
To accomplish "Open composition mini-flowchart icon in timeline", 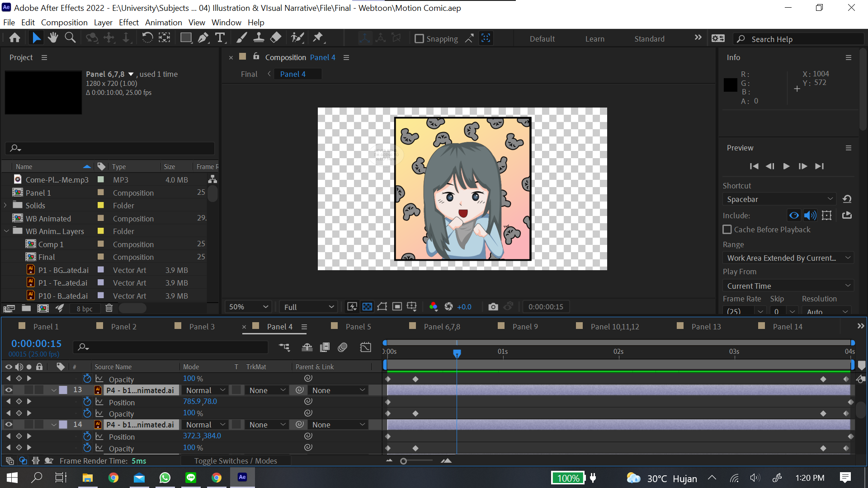I will (284, 347).
